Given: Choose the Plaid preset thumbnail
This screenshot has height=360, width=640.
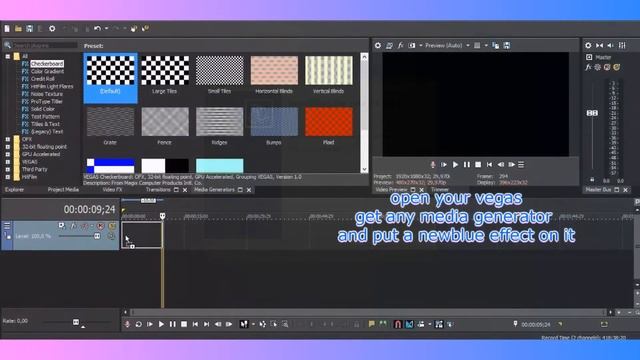Looking at the screenshot, I should pos(329,122).
